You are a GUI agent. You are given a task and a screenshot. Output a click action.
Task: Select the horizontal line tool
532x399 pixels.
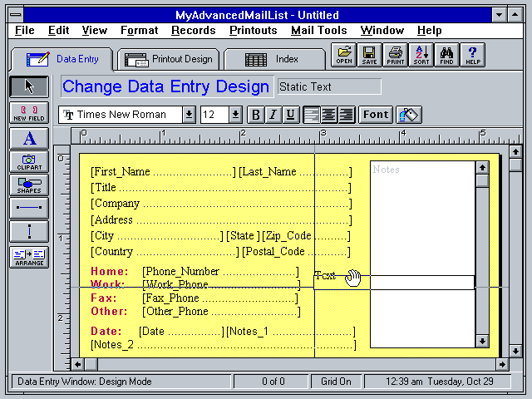pos(29,208)
